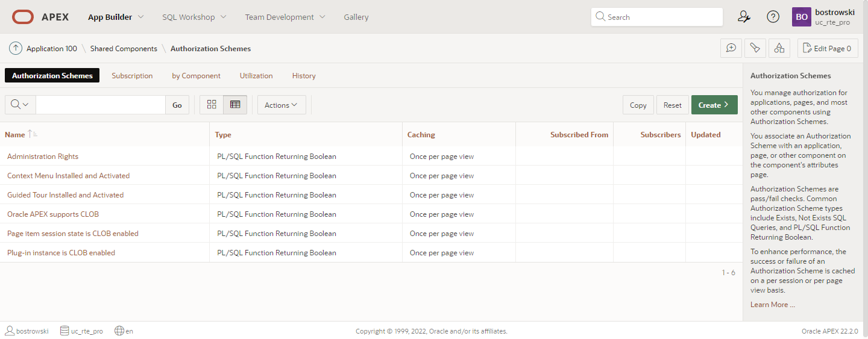Open Guided Tour Installed and Activated scheme
This screenshot has width=868, height=339.
click(66, 195)
